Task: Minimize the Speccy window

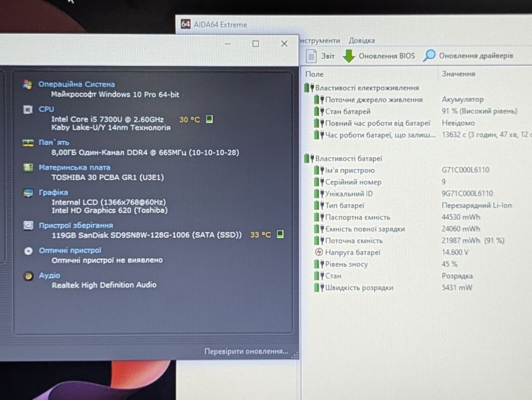Action: point(228,44)
